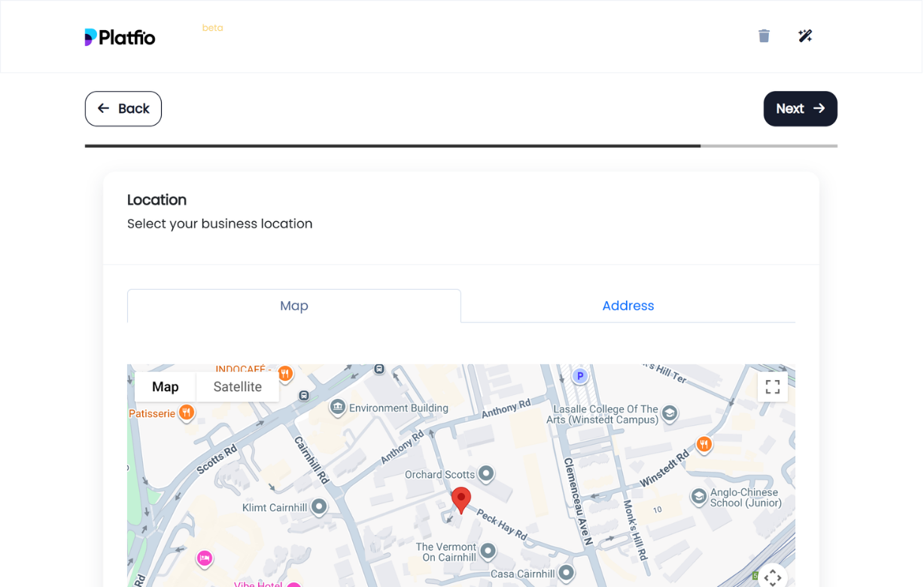This screenshot has height=587, width=924.
Task: Click the pan control icon at map bottom-right
Action: tap(773, 577)
